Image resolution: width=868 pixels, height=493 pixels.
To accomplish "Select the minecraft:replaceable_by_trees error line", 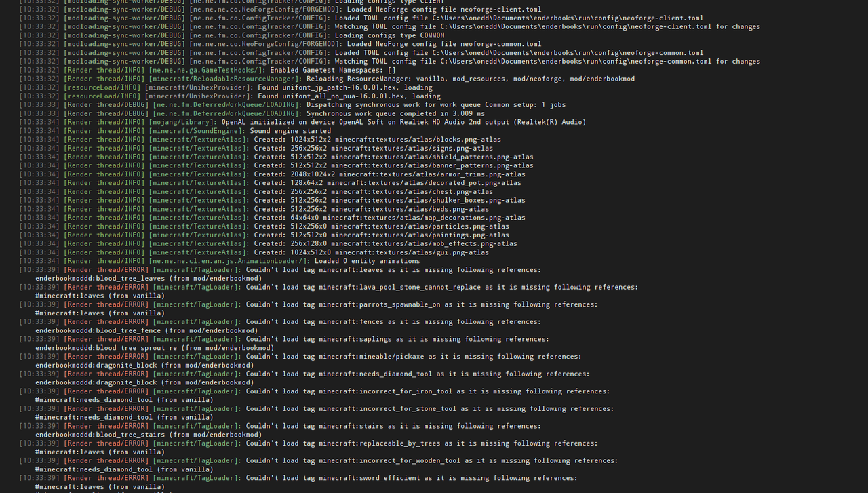I will (309, 443).
